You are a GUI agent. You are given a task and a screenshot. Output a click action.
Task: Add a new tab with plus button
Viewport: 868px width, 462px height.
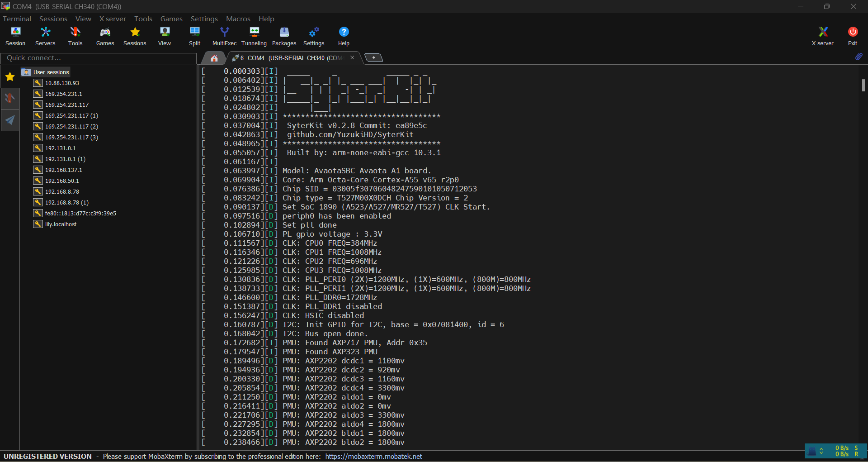pyautogui.click(x=373, y=57)
